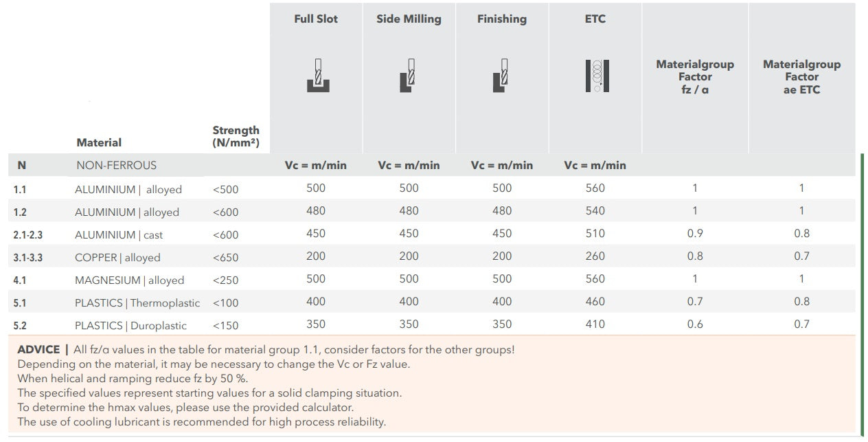868x442 pixels.
Task: Select the Finishing column header
Action: tap(502, 19)
